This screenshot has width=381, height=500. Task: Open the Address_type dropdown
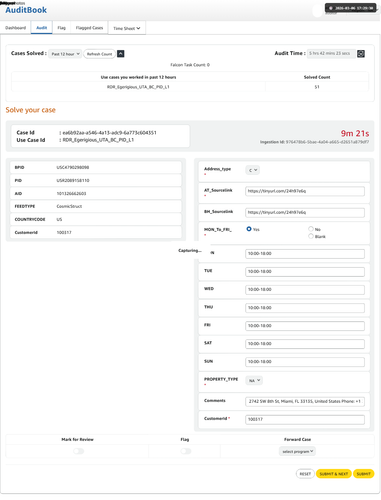(x=253, y=170)
